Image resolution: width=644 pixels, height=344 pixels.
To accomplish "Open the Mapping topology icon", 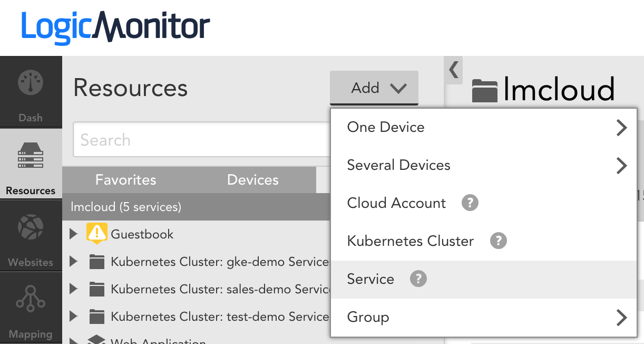I will point(31,299).
